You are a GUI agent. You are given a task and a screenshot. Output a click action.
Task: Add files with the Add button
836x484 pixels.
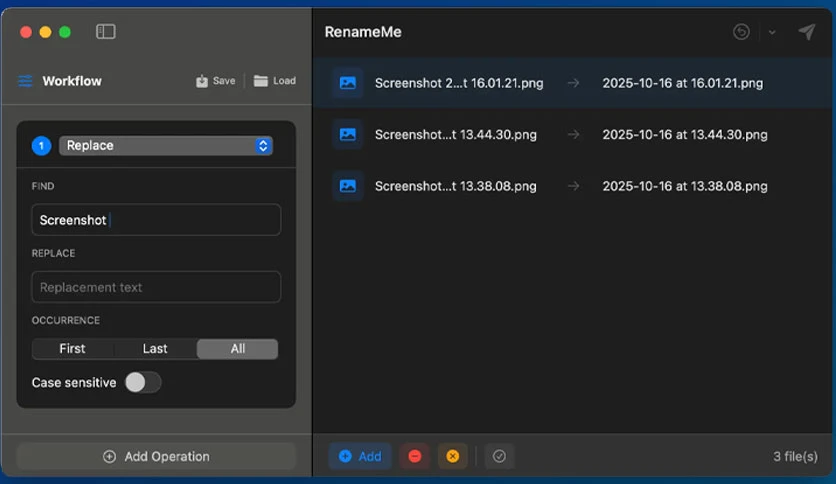pos(360,456)
